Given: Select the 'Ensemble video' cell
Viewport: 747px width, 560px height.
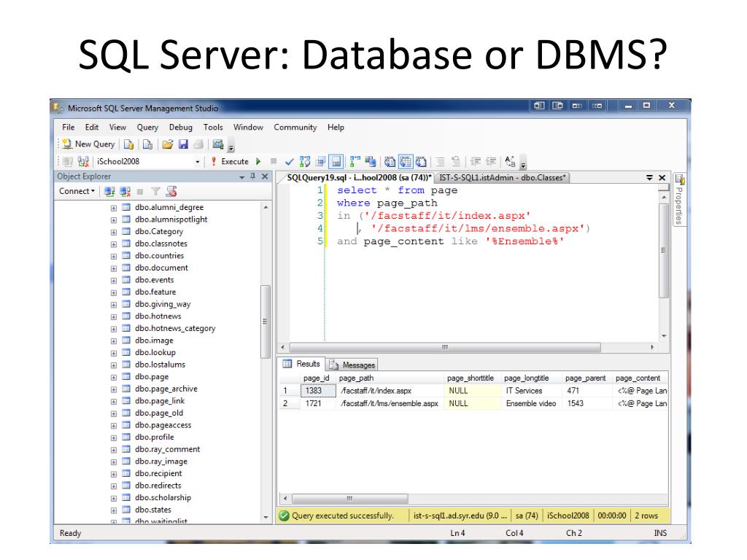Looking at the screenshot, I should (531, 403).
